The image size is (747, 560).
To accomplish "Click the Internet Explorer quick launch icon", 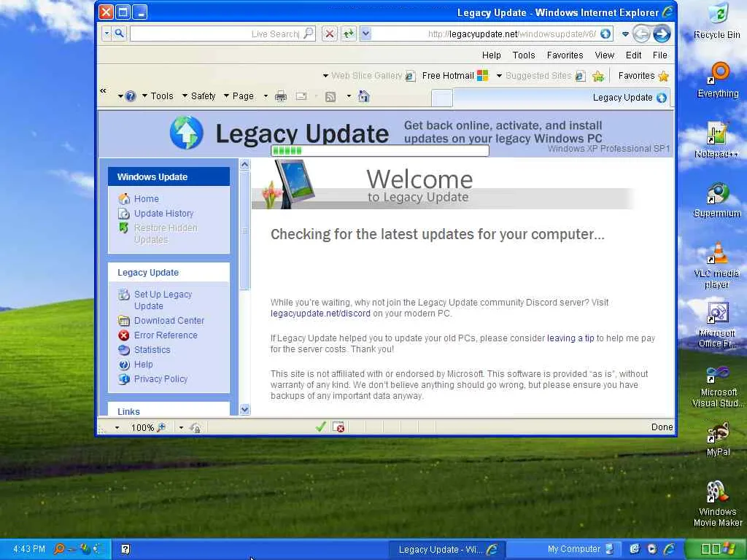I will (x=670, y=549).
